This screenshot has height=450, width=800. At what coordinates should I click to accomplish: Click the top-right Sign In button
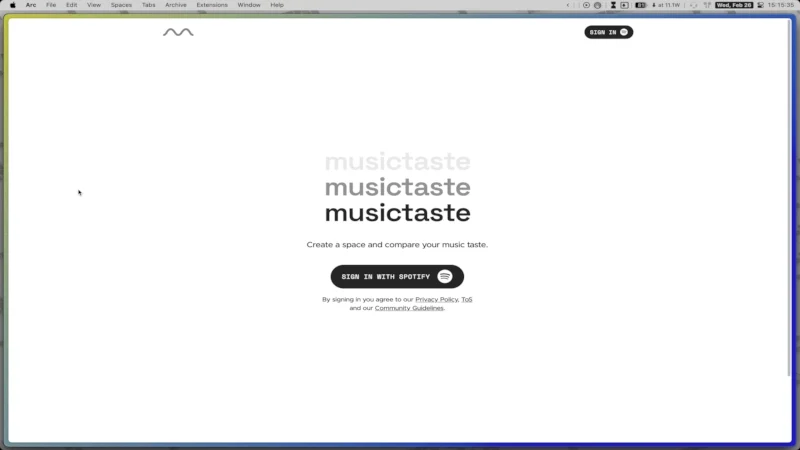[x=609, y=32]
